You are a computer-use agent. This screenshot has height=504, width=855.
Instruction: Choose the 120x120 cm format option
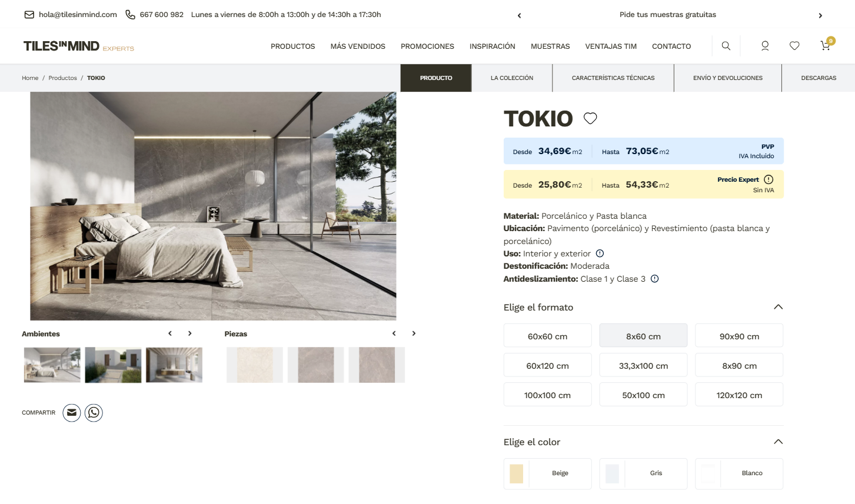tap(739, 395)
